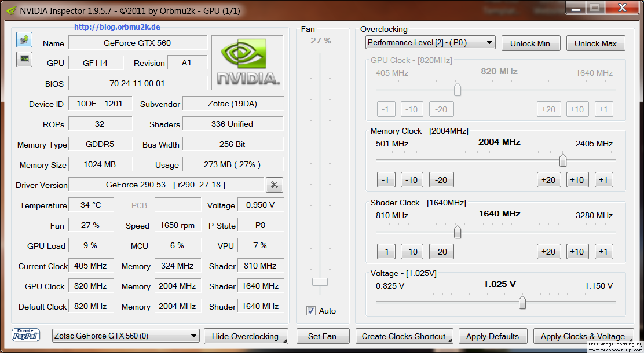Increase Shader Clock by 20 MHz
This screenshot has width=644, height=353.
[548, 252]
